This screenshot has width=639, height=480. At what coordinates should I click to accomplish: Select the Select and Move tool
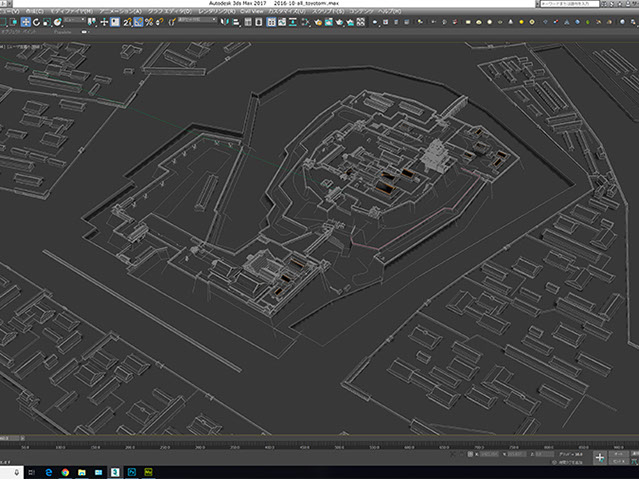coord(26,21)
